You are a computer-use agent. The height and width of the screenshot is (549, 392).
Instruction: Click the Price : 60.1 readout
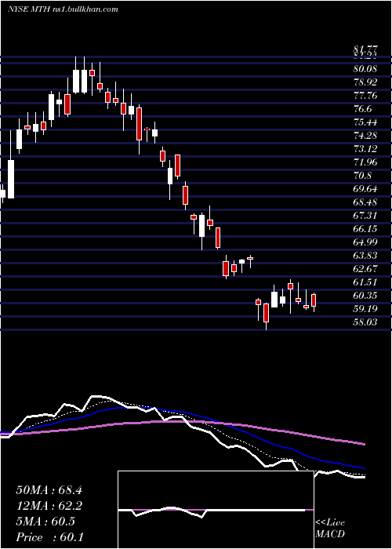[x=49, y=537]
